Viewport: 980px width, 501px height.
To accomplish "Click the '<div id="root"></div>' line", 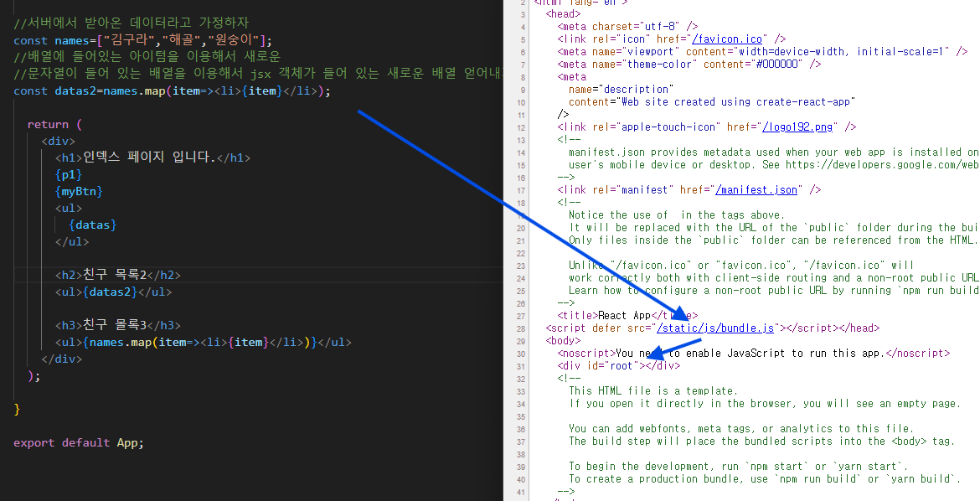I will click(x=619, y=365).
